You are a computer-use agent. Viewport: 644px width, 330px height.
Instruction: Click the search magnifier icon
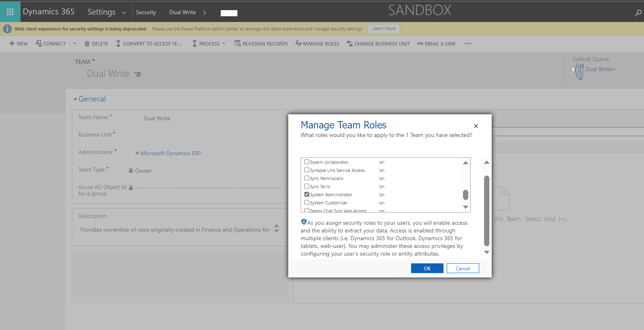pyautogui.click(x=638, y=13)
